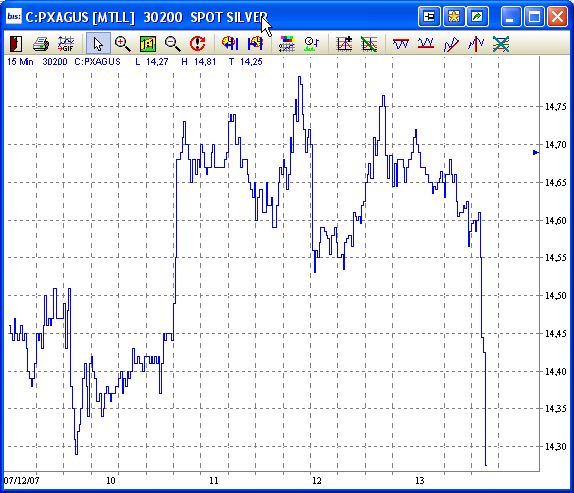Click the day '10' date axis label
This screenshot has width=574, height=493.
[x=111, y=481]
